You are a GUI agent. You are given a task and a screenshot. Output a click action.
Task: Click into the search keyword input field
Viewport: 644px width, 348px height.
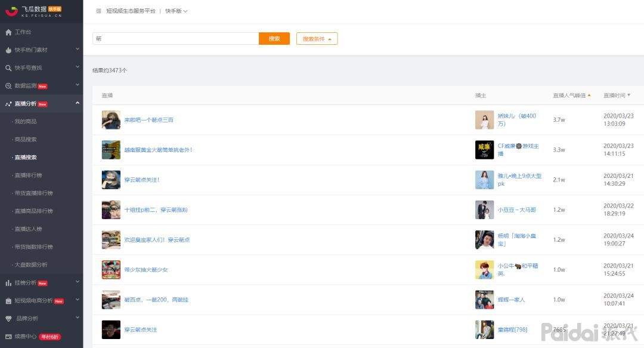point(175,39)
